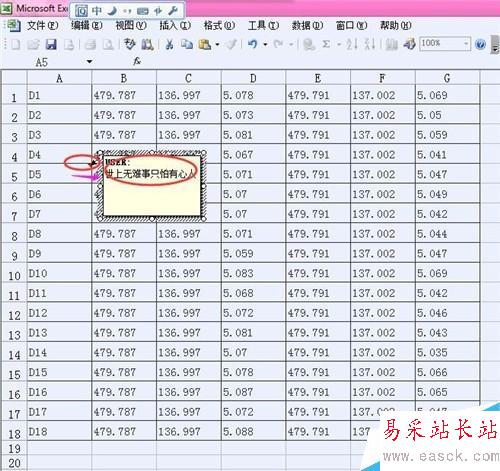Click the New workbook icon
This screenshot has height=471, width=500.
click(x=16, y=44)
